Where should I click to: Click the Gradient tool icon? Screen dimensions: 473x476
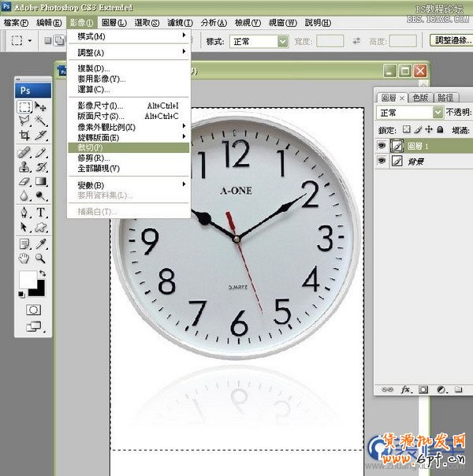40,181
